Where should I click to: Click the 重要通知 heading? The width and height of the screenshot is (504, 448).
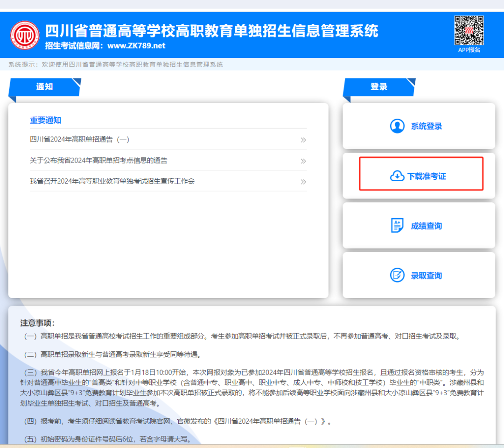point(45,120)
